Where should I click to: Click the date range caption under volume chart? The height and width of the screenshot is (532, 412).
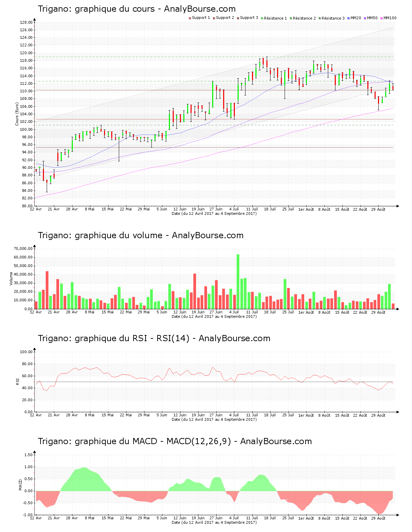point(214,316)
